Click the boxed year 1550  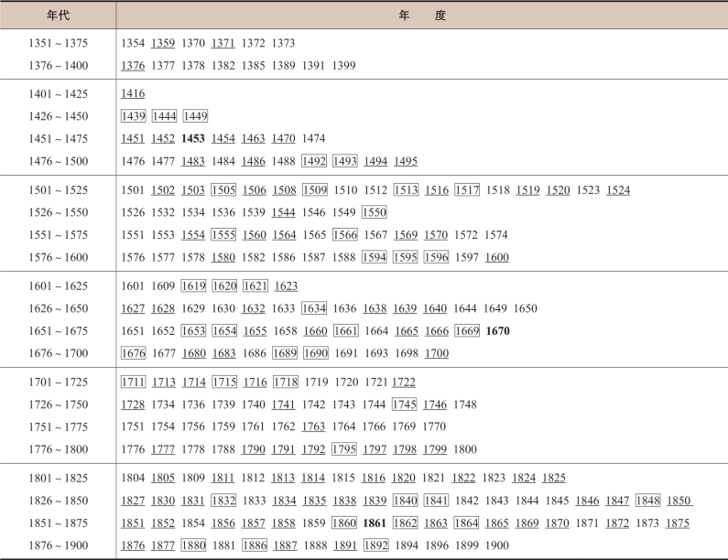[x=375, y=212]
